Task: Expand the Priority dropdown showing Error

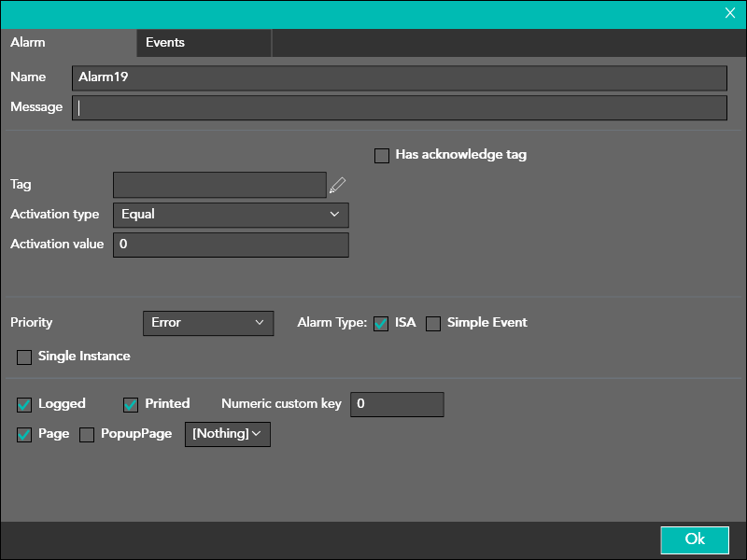Action: tap(207, 323)
